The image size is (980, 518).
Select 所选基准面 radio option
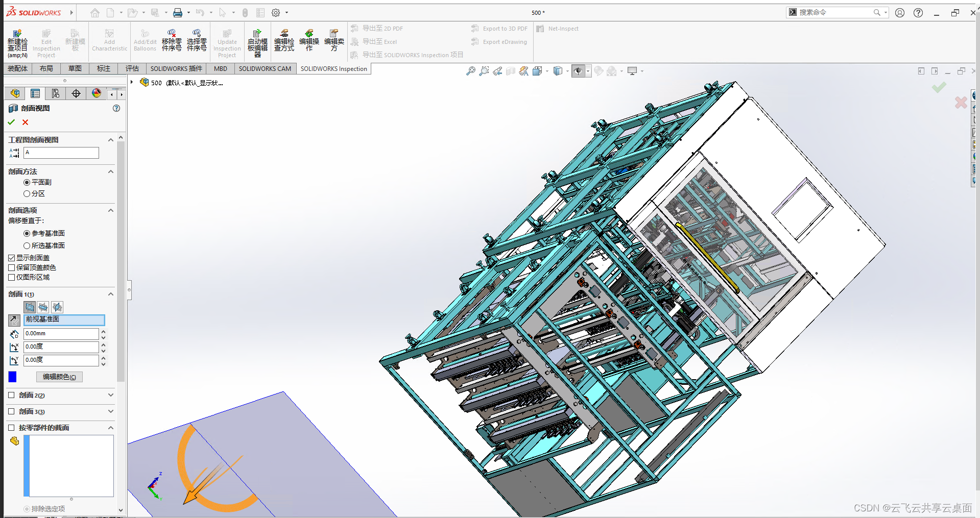[x=27, y=246]
